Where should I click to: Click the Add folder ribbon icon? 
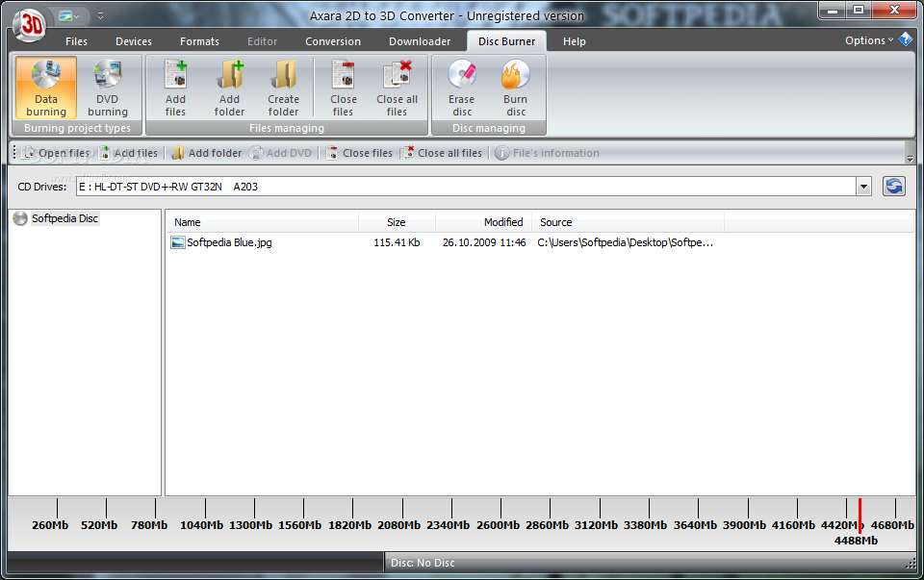coord(230,88)
